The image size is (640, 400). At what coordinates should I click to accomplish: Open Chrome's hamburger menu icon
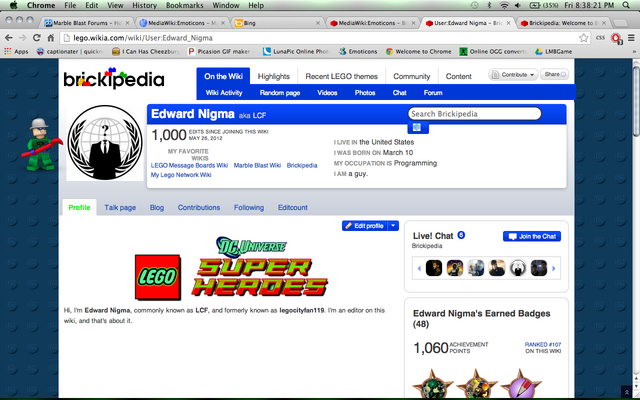point(631,38)
